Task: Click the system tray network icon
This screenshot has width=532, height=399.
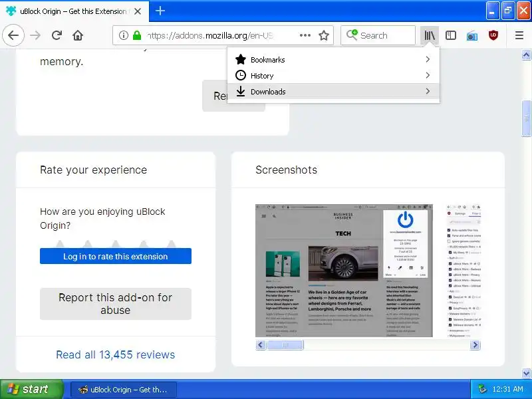Action: tap(482, 389)
